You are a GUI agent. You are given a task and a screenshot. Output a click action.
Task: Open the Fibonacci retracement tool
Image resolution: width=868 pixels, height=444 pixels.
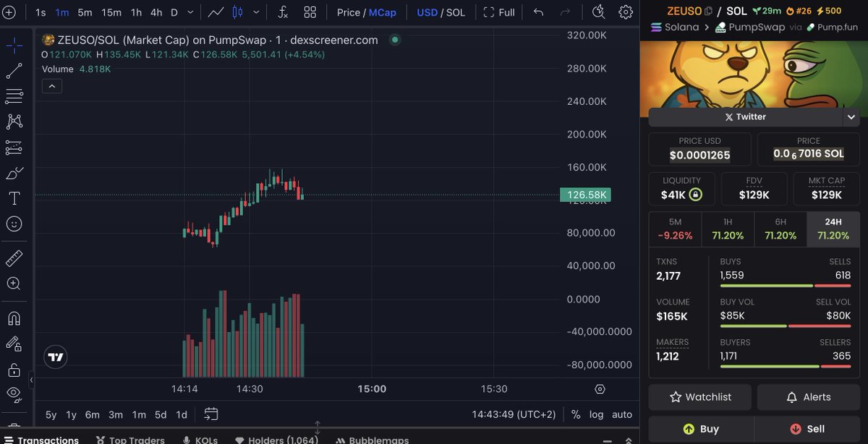14,96
